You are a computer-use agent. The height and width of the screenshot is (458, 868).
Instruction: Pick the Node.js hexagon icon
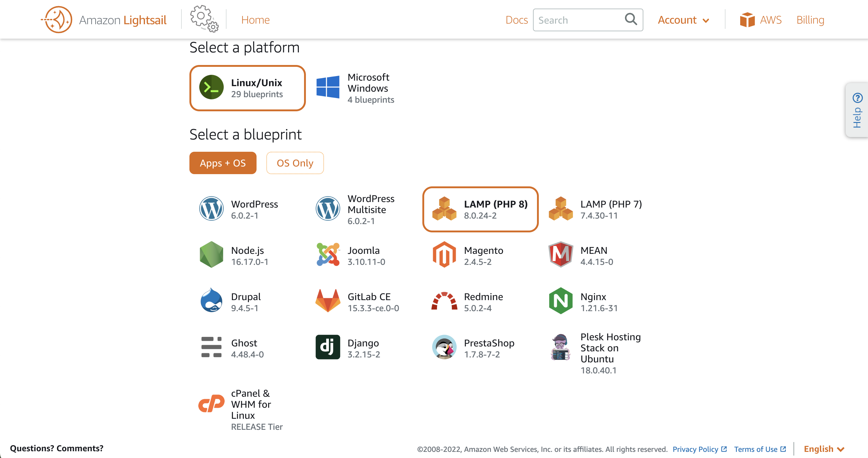pyautogui.click(x=211, y=255)
